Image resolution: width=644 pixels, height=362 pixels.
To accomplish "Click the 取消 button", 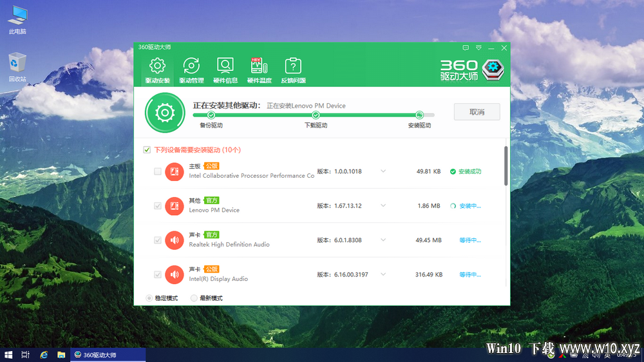I will [477, 112].
